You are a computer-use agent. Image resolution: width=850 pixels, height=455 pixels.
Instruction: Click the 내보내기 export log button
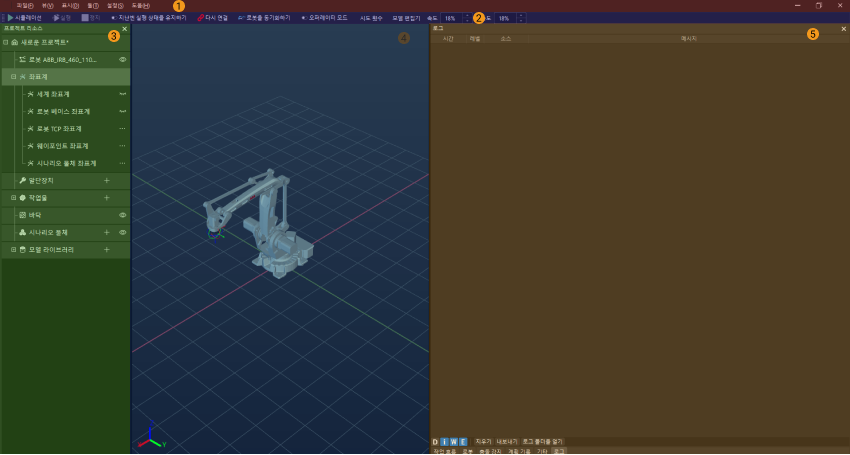507,442
